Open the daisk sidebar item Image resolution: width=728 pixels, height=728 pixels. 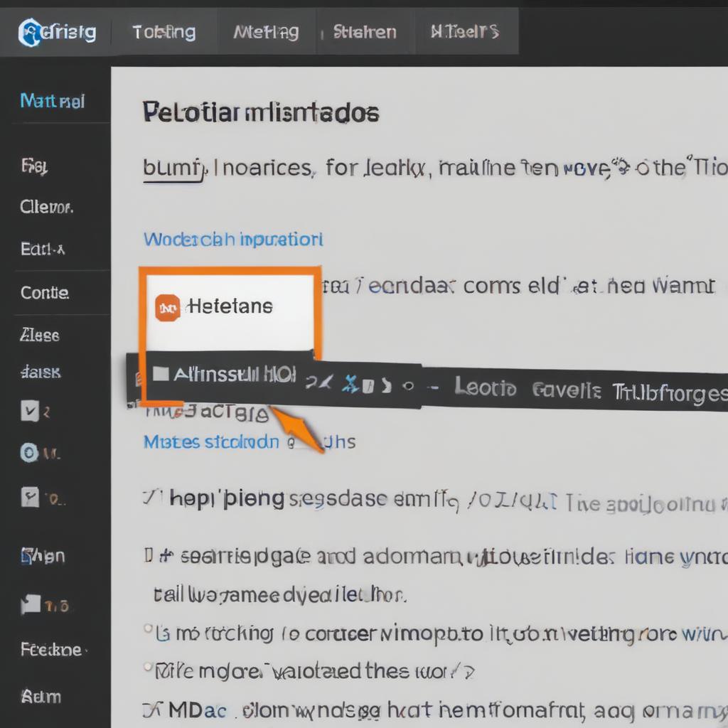[41, 372]
